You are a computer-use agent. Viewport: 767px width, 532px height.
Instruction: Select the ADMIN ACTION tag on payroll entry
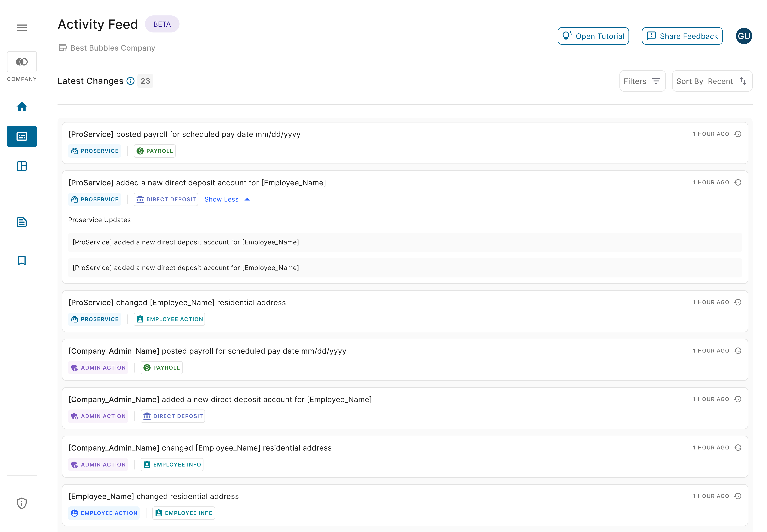[98, 368]
